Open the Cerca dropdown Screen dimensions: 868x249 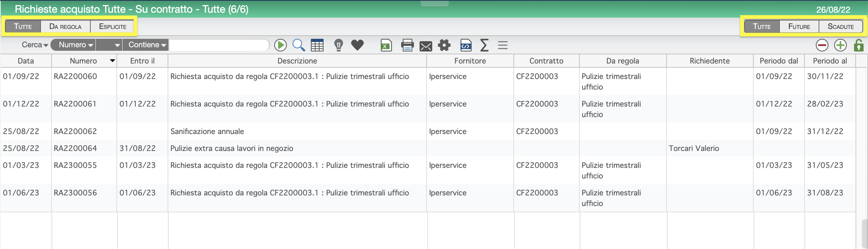tap(35, 45)
